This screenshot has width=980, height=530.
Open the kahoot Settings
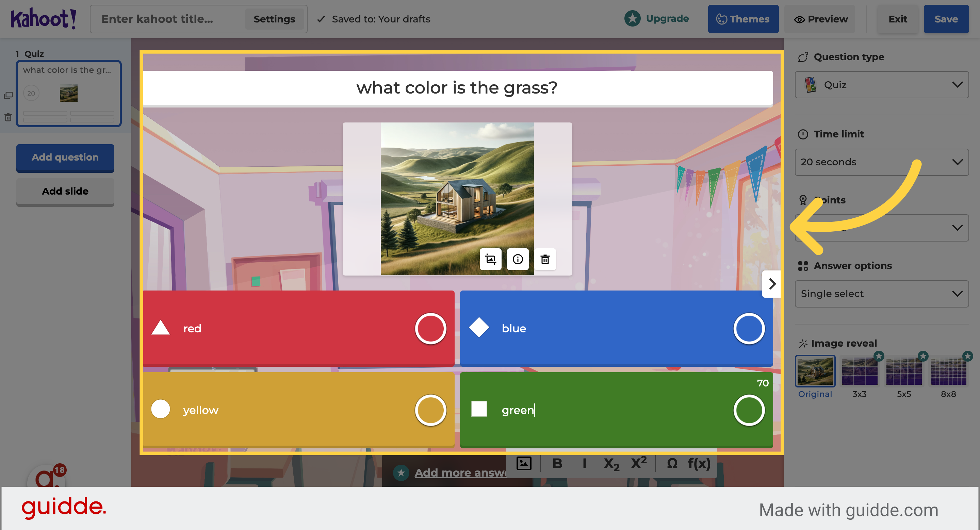click(275, 19)
